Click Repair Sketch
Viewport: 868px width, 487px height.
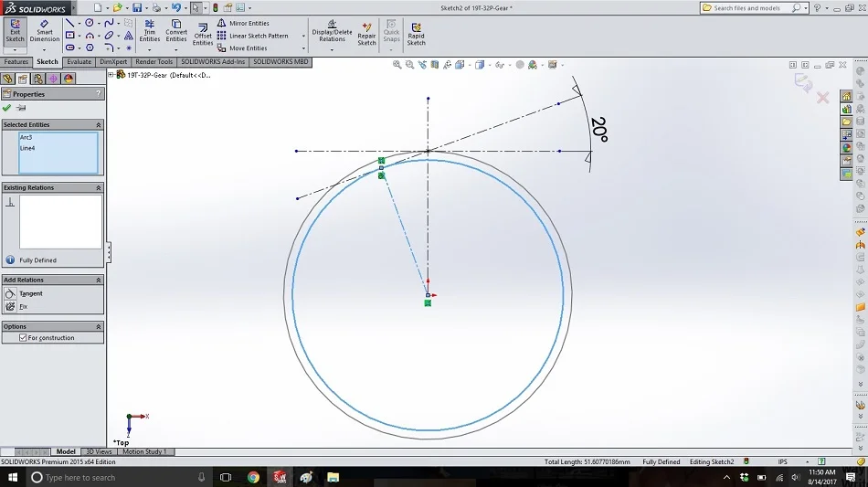point(366,35)
